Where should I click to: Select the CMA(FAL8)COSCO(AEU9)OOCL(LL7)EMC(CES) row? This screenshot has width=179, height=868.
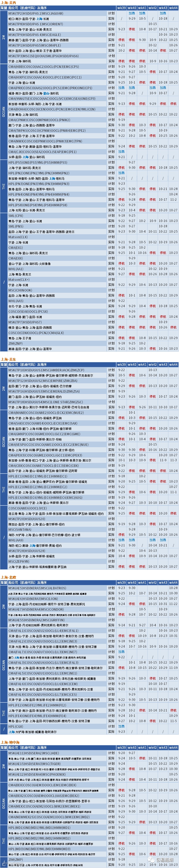pyautogui.click(x=57, y=694)
